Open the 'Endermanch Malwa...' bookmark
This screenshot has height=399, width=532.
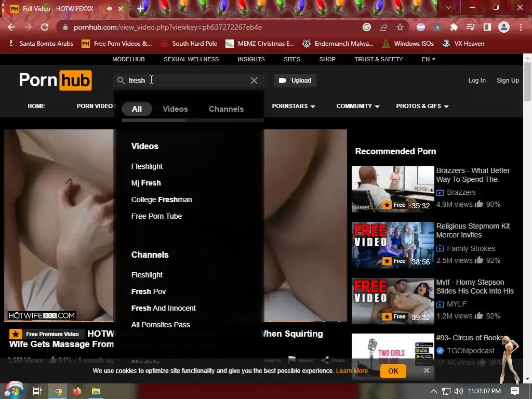(338, 44)
